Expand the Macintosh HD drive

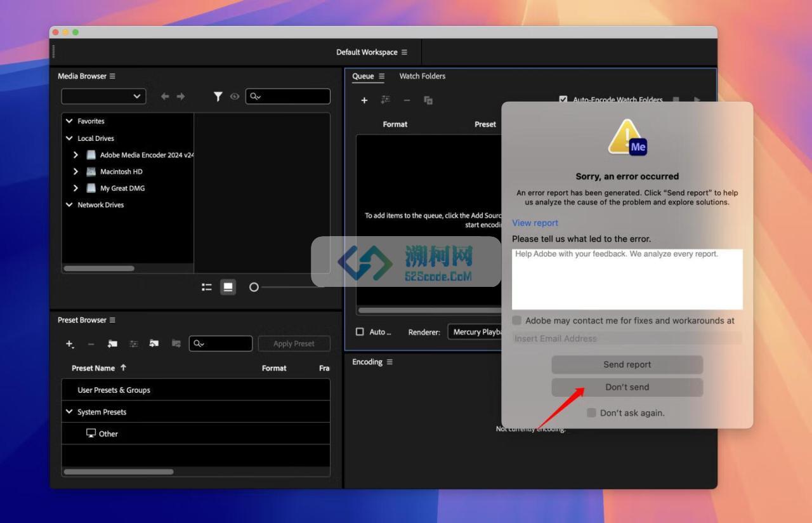pyautogui.click(x=75, y=171)
